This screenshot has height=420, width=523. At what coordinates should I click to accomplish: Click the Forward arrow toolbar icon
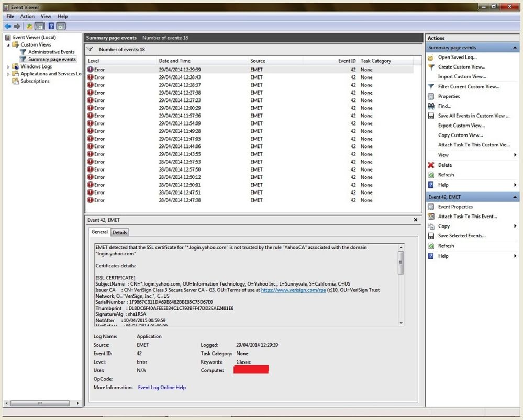pos(17,26)
